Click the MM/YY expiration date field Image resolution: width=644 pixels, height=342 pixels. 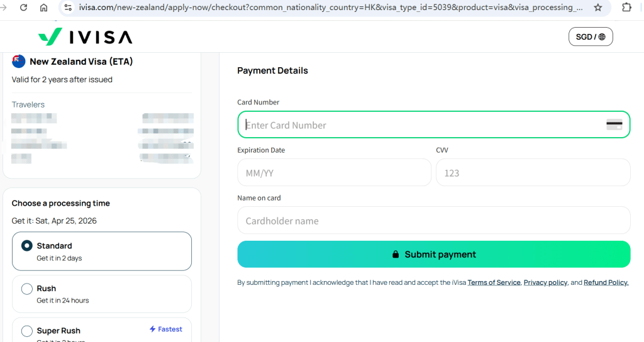pyautogui.click(x=334, y=173)
